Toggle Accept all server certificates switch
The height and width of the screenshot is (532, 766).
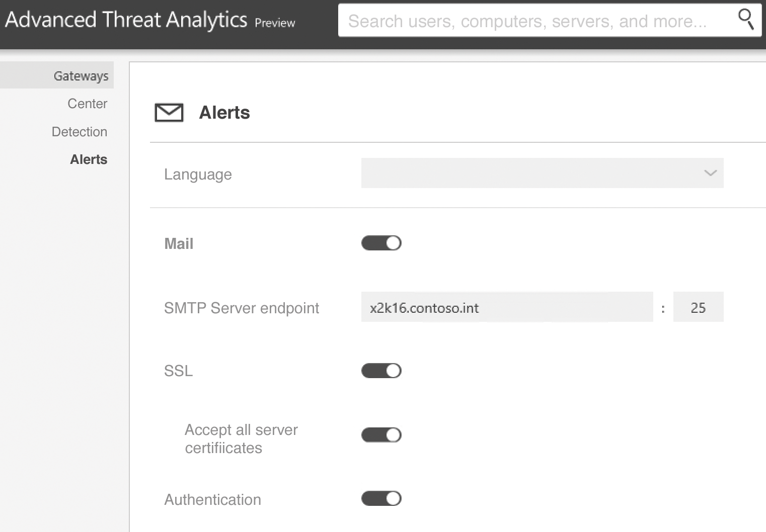click(x=381, y=435)
